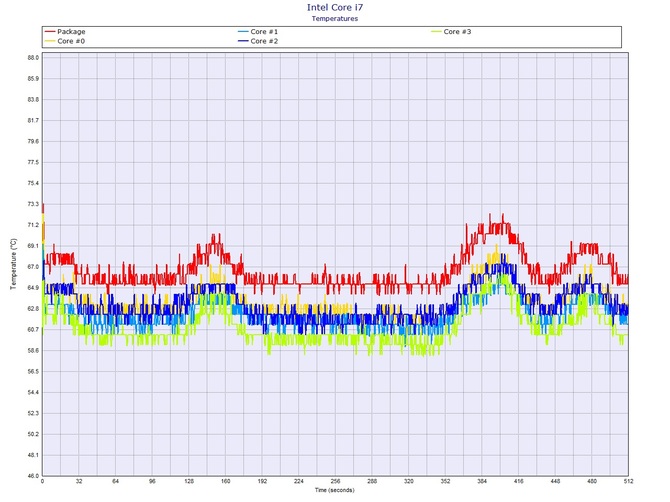Screen dimensions: 670x502
Task: Click the Intel Core i7 chart title
Action: click(x=335, y=7)
